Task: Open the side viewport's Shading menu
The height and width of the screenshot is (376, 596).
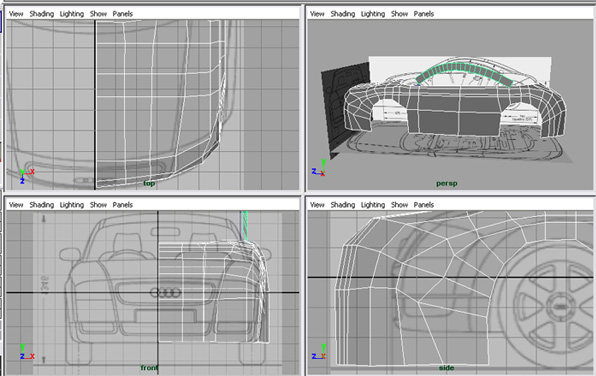Action: pos(343,205)
